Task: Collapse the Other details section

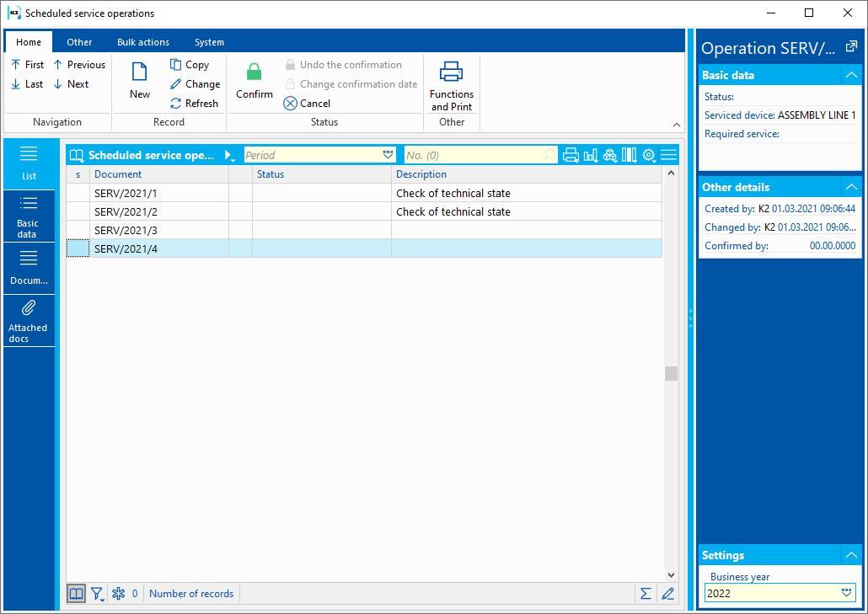Action: [851, 187]
